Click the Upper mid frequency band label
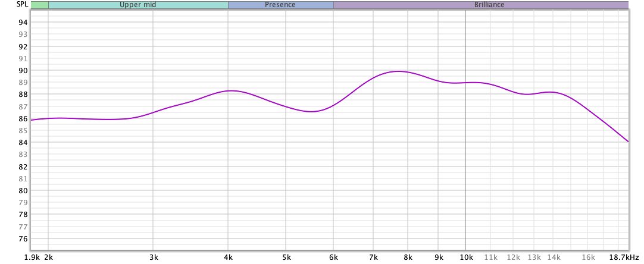Image resolution: width=644 pixels, height=264 pixels. [x=138, y=5]
